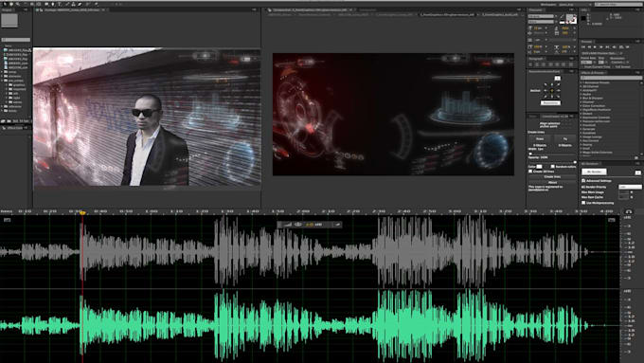Enable the Create 3D lines checkbox

coord(530,172)
